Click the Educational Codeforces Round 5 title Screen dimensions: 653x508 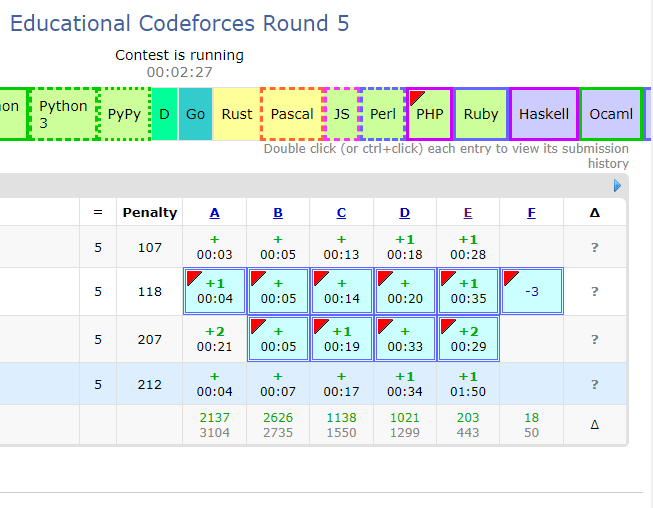179,23
